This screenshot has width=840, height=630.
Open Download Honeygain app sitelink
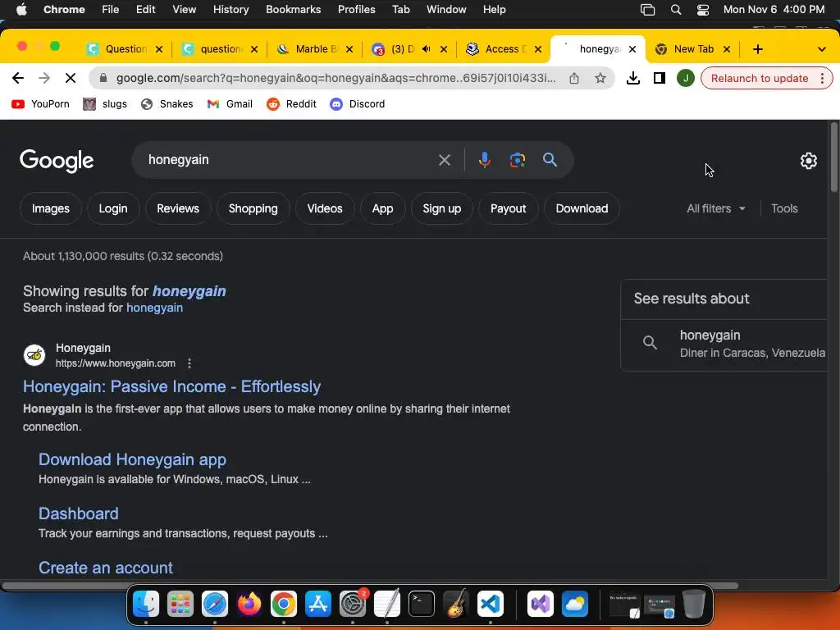pos(132,459)
